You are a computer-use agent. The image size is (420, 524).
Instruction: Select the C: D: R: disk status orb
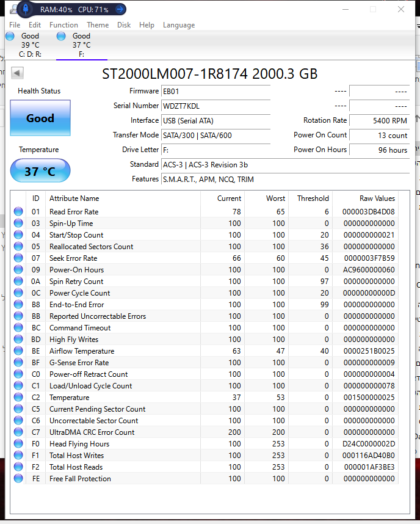coord(10,36)
